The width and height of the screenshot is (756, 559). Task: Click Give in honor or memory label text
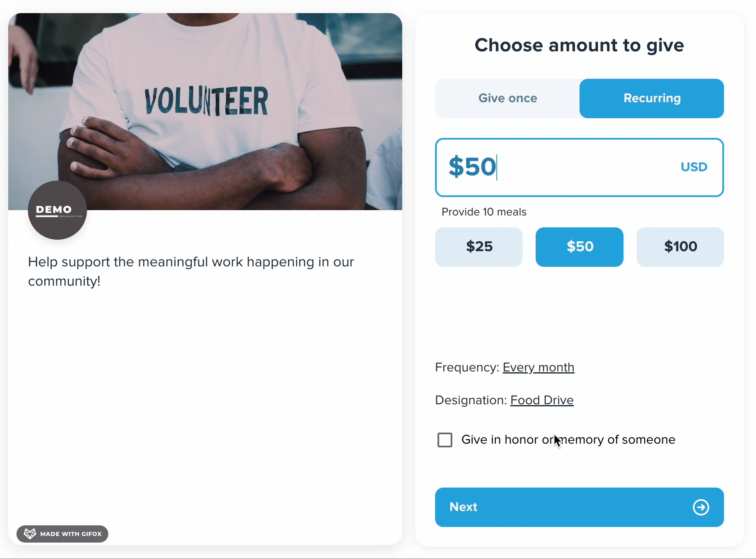click(568, 440)
